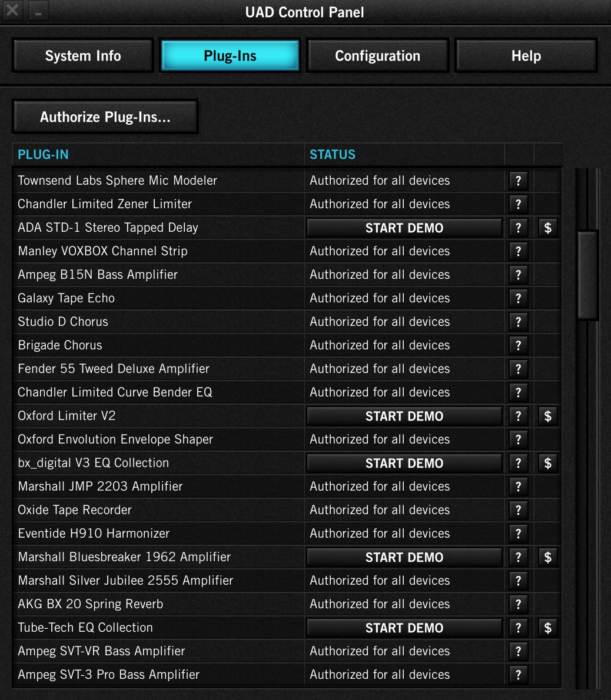Click the plug-in list scrollbar thumb

tap(587, 275)
